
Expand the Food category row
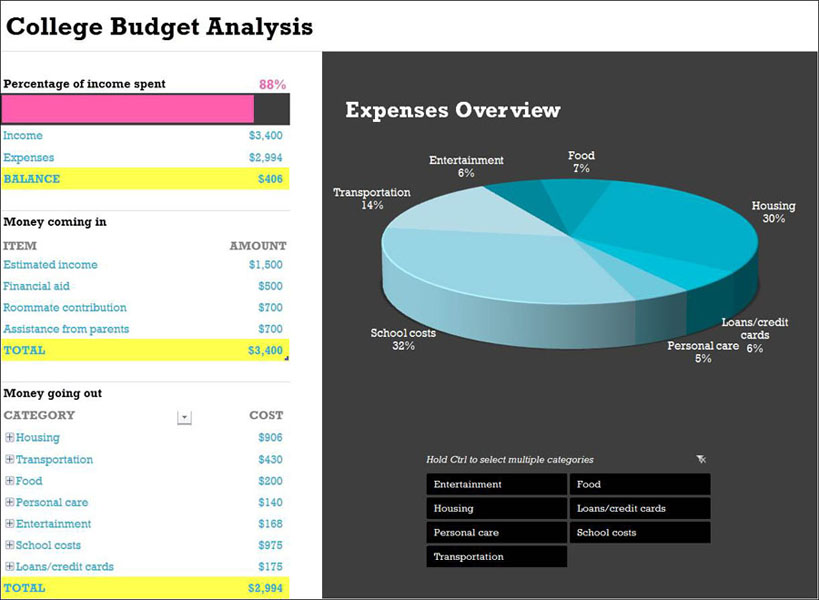pos(10,481)
